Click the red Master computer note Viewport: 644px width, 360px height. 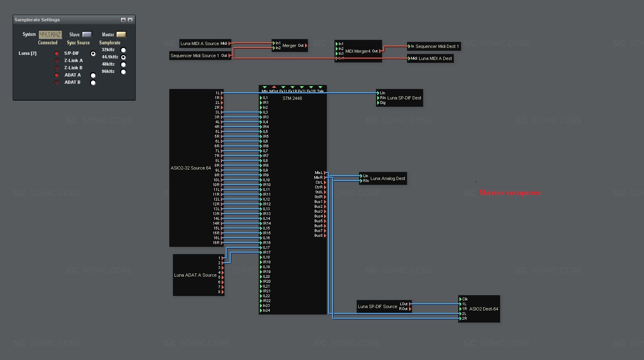[510, 193]
